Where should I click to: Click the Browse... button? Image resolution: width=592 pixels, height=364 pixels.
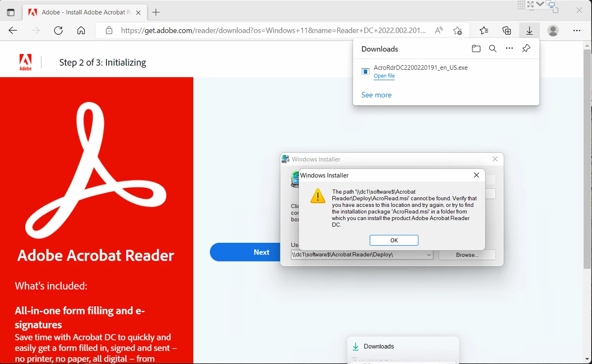[x=467, y=255]
